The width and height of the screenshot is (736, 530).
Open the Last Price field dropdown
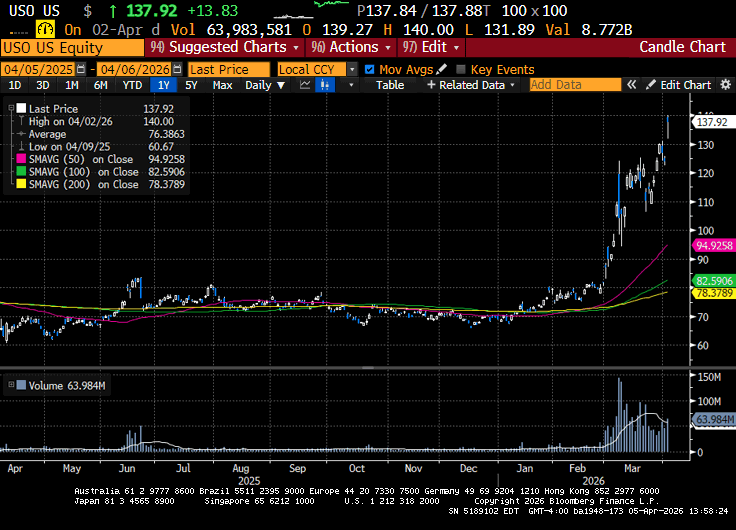click(x=229, y=69)
